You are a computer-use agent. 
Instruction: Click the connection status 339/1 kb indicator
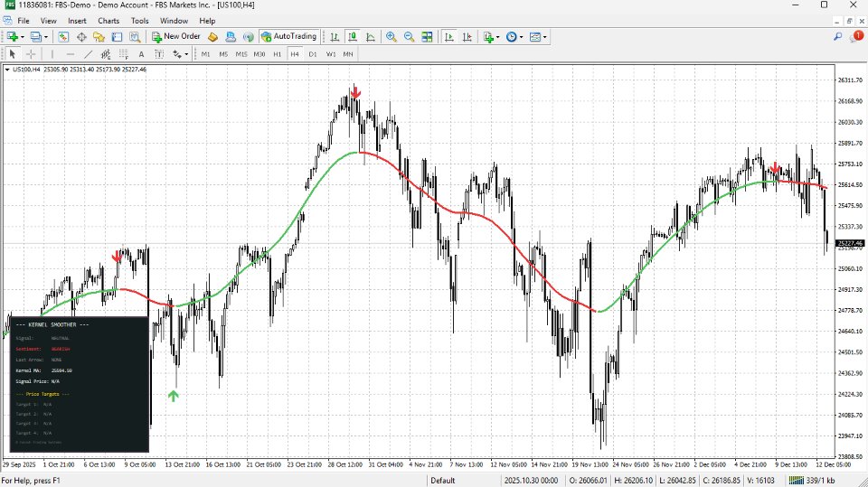pos(812,481)
